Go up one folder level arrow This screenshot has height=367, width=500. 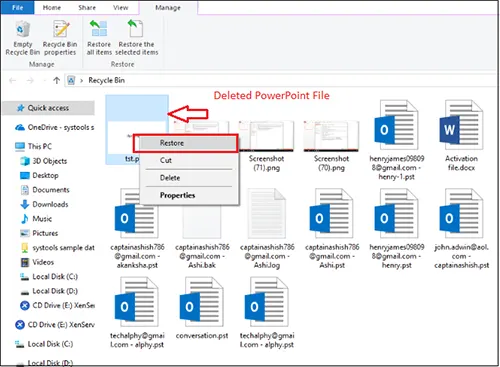click(56, 80)
